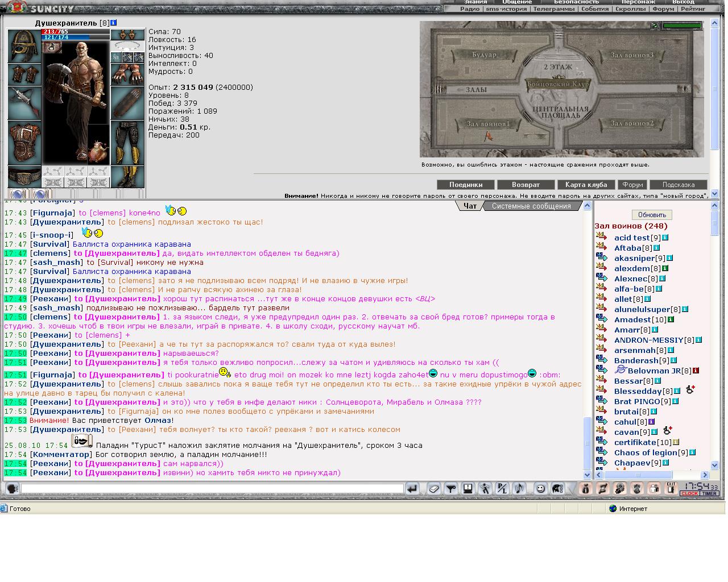Select user Chaos of legion in list
The height and width of the screenshot is (582, 728).
tap(646, 452)
